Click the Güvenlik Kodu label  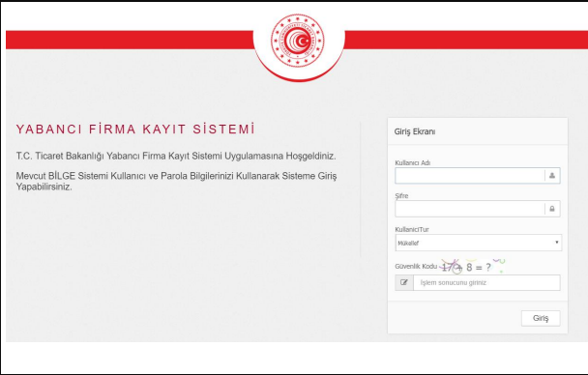coord(416,267)
